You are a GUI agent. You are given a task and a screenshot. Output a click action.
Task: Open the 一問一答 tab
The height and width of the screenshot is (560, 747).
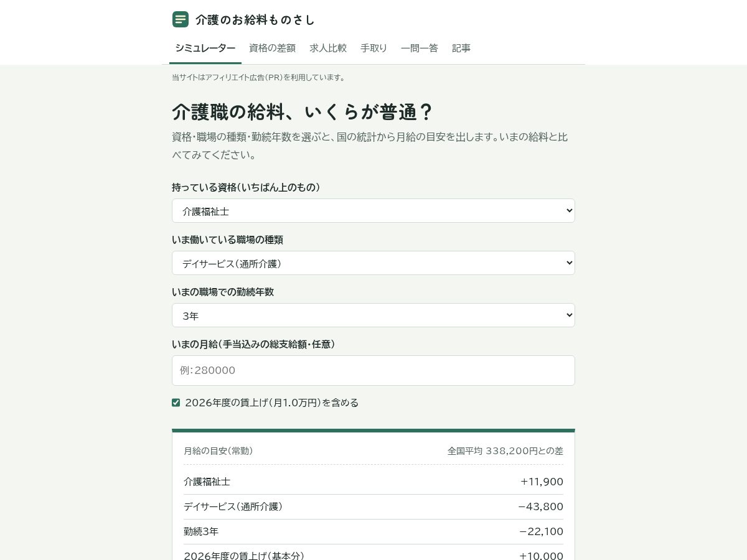[x=420, y=49]
